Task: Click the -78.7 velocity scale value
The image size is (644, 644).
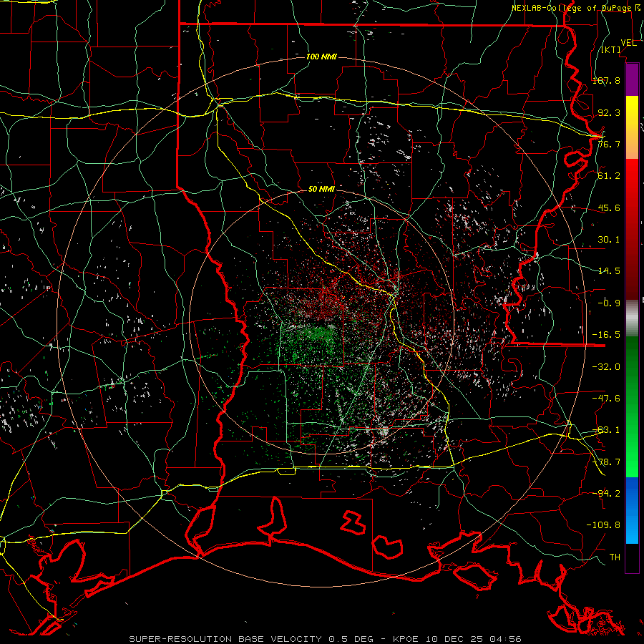Action: [606, 462]
